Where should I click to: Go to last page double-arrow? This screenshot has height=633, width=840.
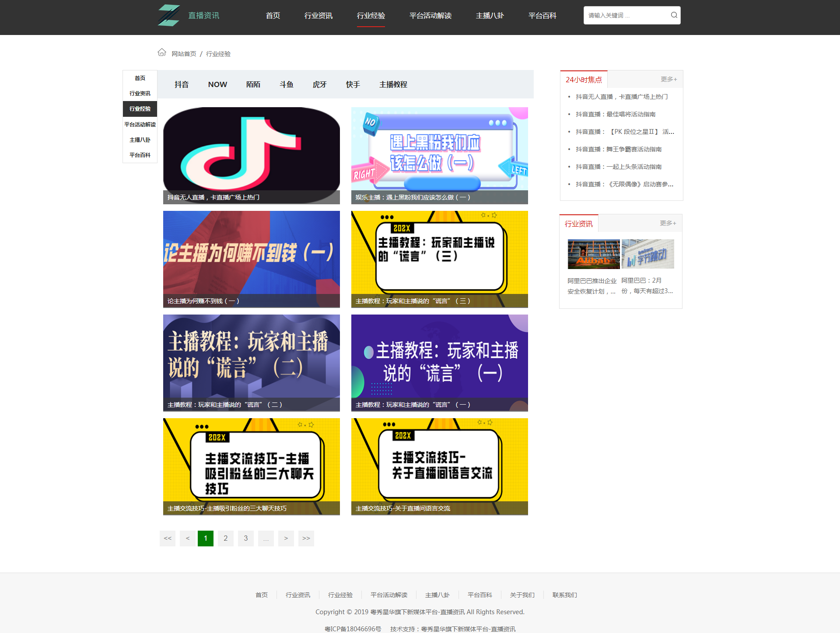pos(306,538)
